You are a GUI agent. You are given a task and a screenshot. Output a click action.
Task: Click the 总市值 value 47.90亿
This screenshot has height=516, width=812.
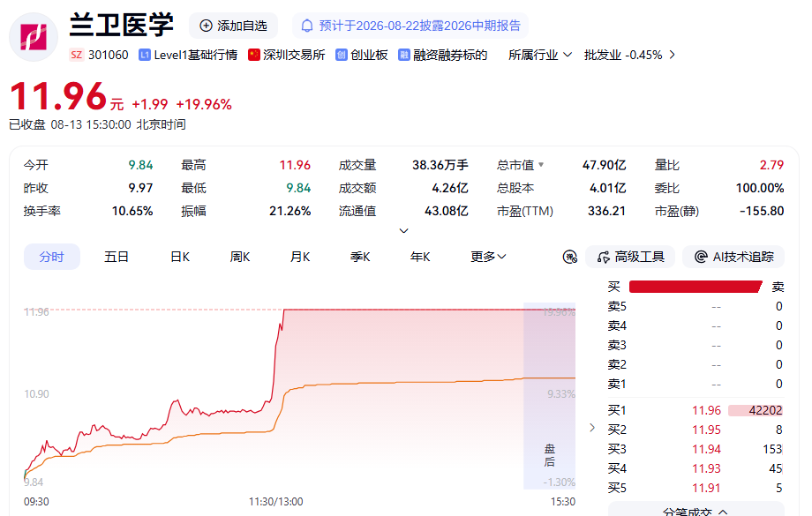tap(605, 165)
